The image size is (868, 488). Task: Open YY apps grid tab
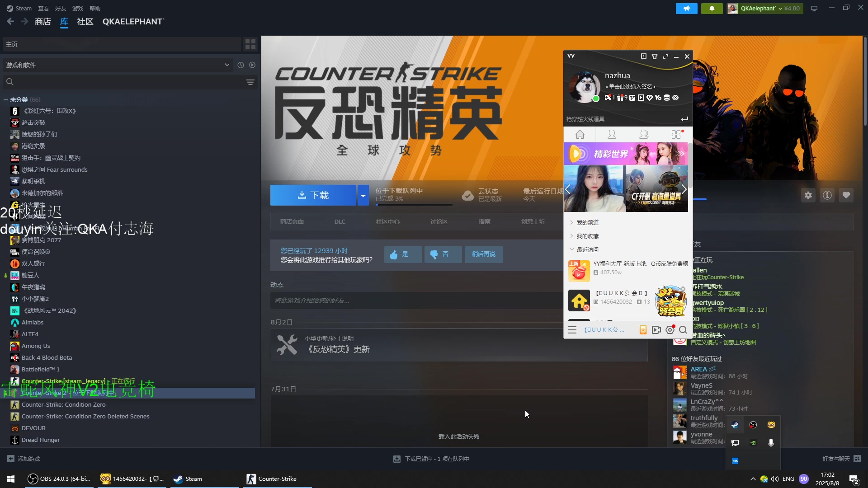[x=676, y=134]
